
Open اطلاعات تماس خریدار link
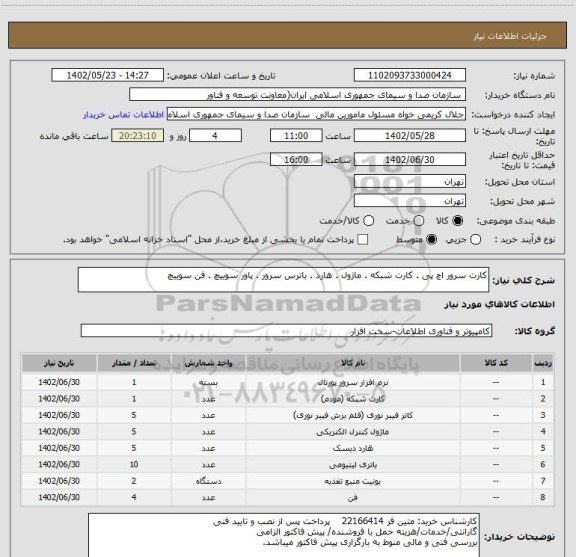click(x=123, y=115)
